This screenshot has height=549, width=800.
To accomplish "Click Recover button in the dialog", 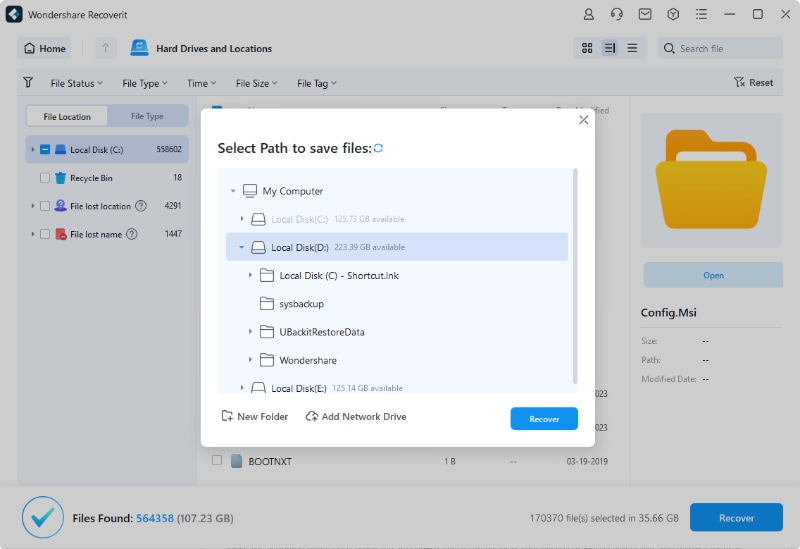I will coord(544,418).
